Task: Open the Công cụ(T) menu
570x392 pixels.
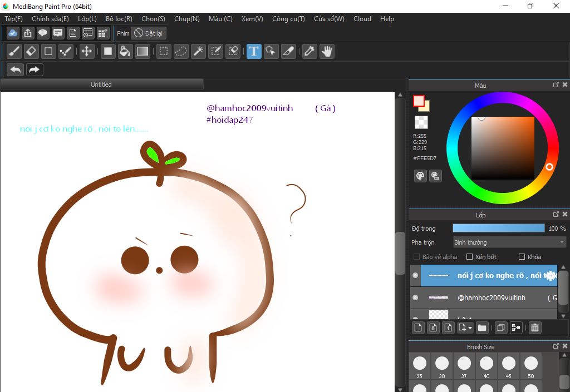Action: [289, 19]
